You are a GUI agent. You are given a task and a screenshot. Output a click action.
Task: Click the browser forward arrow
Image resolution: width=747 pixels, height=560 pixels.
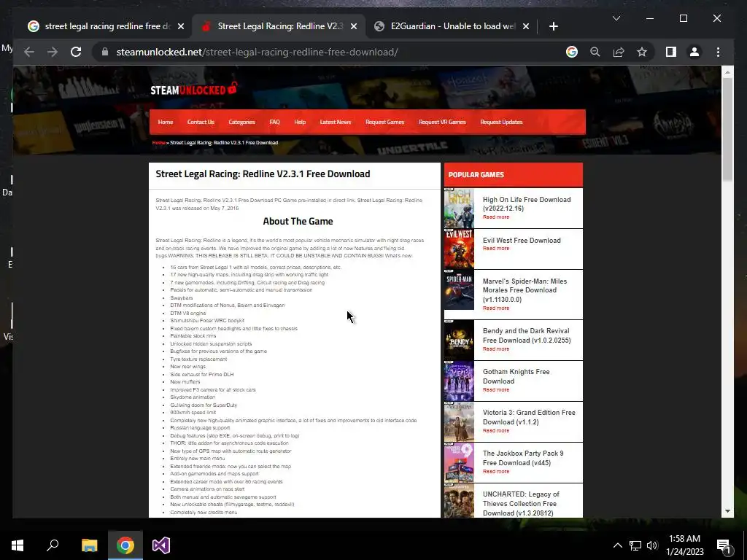[x=53, y=52]
